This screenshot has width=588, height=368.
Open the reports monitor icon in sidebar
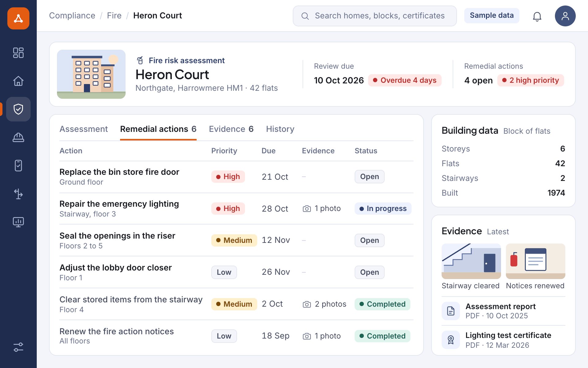tap(18, 222)
